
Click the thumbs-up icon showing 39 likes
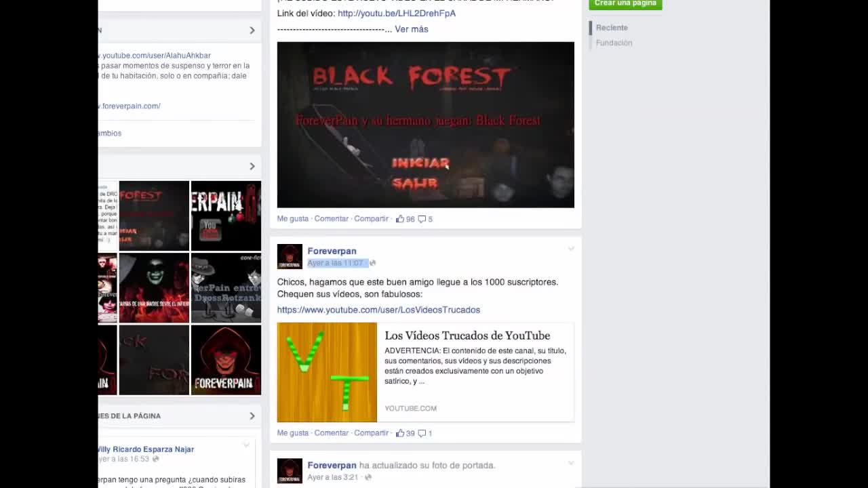coord(400,433)
